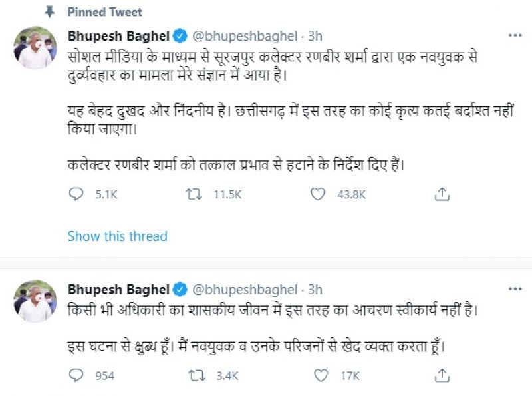Click Show this thread link
This screenshot has height=396, width=532.
point(117,236)
